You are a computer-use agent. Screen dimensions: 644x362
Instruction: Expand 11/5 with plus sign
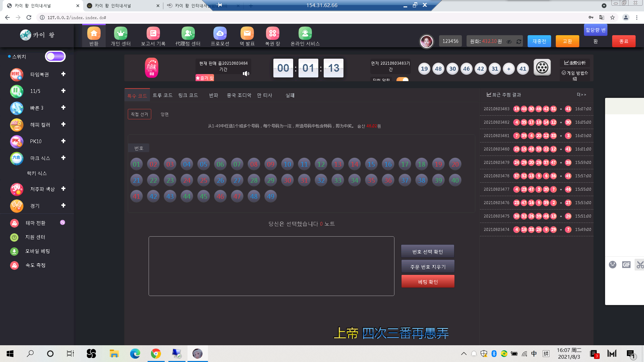(x=63, y=91)
